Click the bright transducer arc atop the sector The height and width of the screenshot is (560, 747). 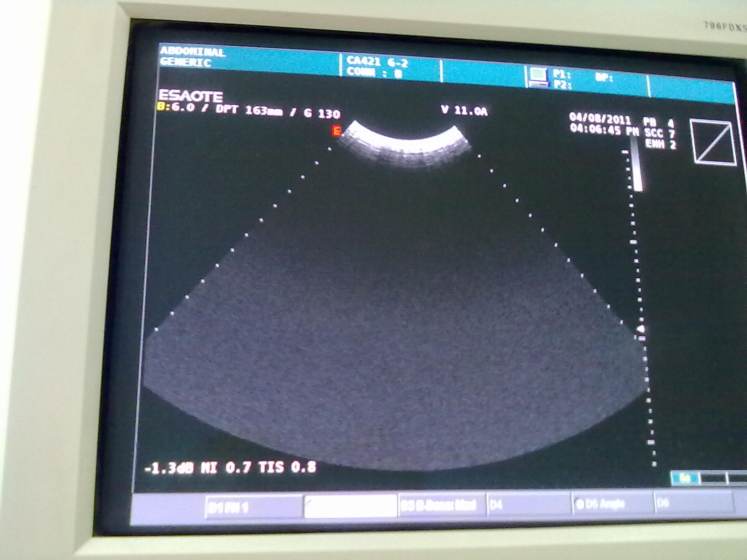pos(404,144)
